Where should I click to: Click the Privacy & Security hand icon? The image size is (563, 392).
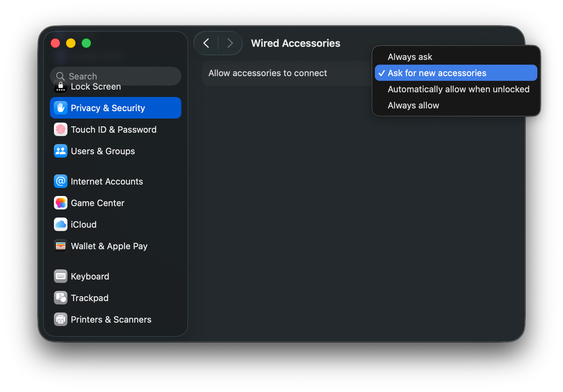[x=61, y=108]
